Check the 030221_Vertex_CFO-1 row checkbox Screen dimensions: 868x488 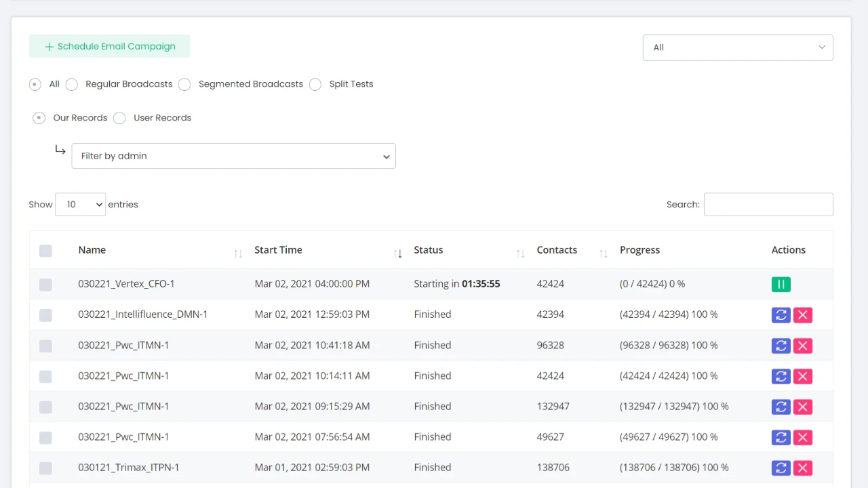click(x=45, y=285)
